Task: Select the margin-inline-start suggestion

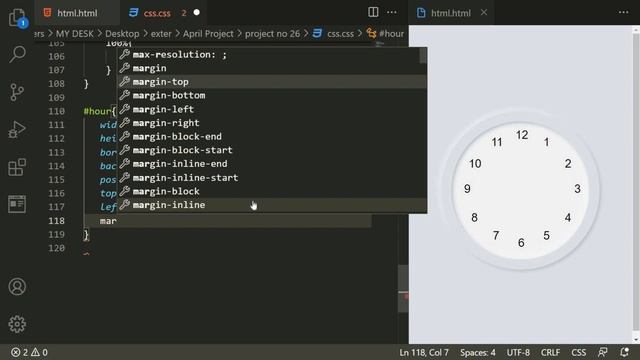Action: pyautogui.click(x=272, y=178)
